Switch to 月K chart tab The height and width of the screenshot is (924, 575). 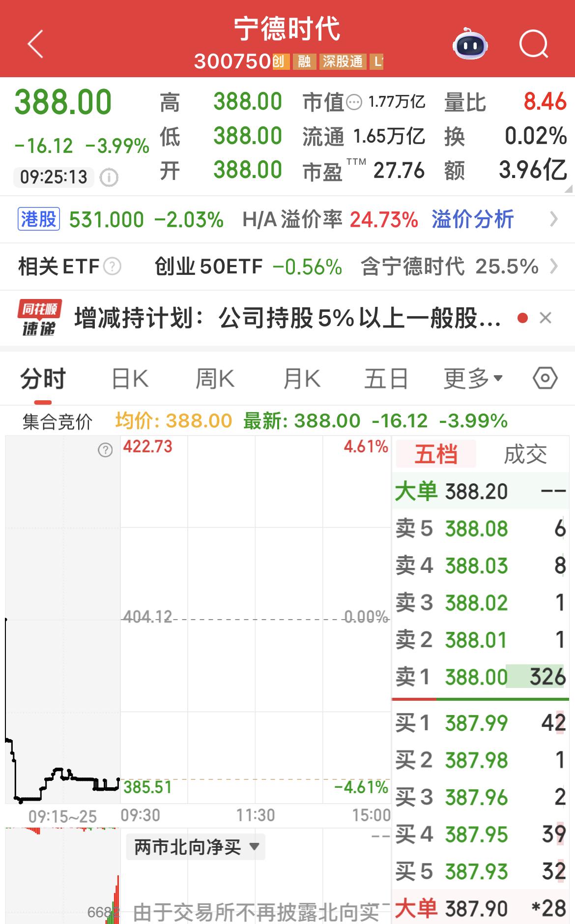coord(301,379)
